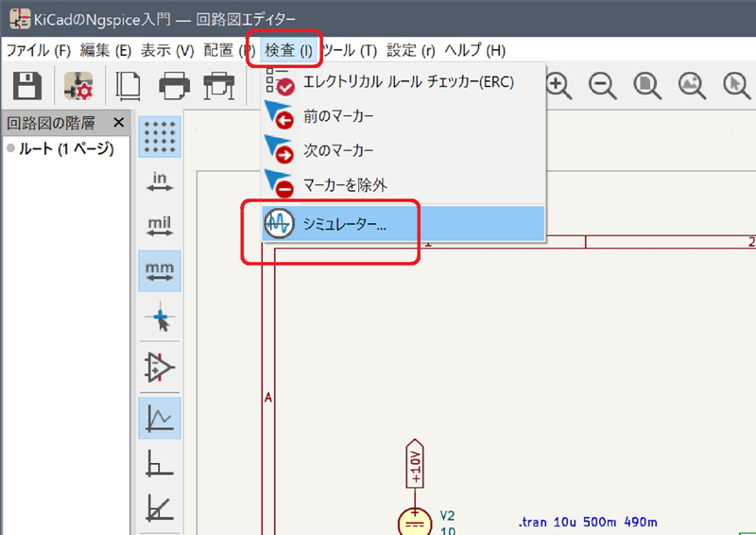This screenshot has height=535, width=756.
Task: Open the ファイル (F) menu
Action: 38,50
